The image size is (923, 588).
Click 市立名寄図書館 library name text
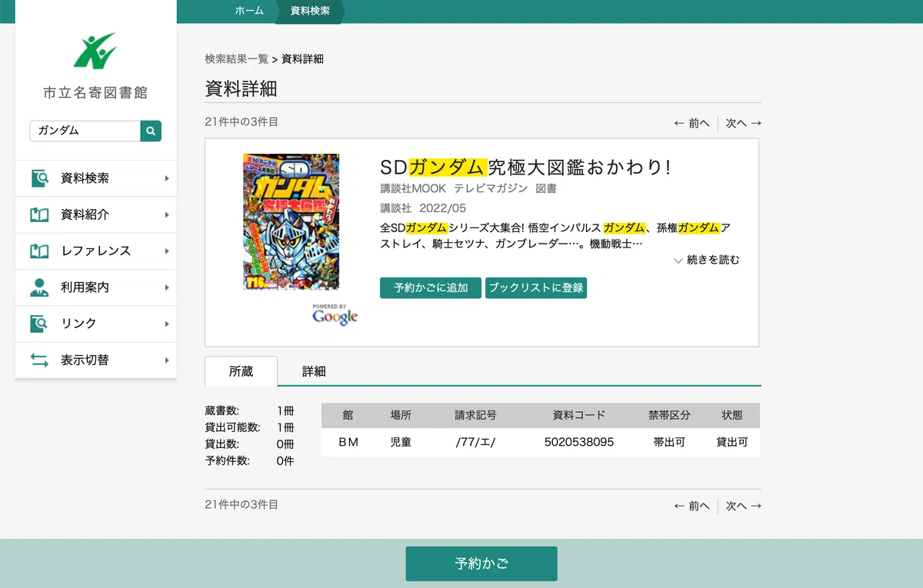pyautogui.click(x=95, y=93)
